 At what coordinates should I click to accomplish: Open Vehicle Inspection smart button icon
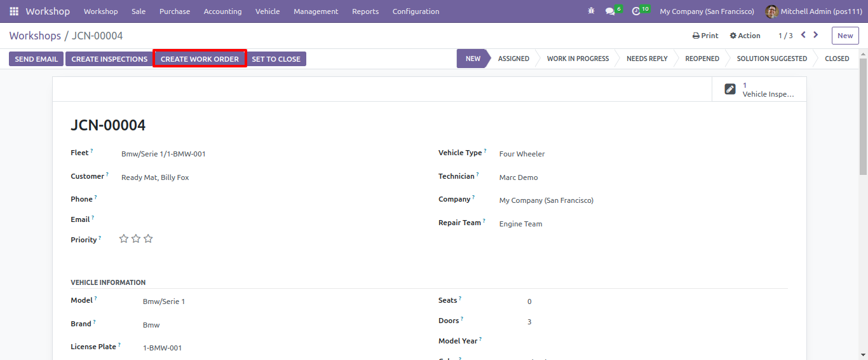730,89
